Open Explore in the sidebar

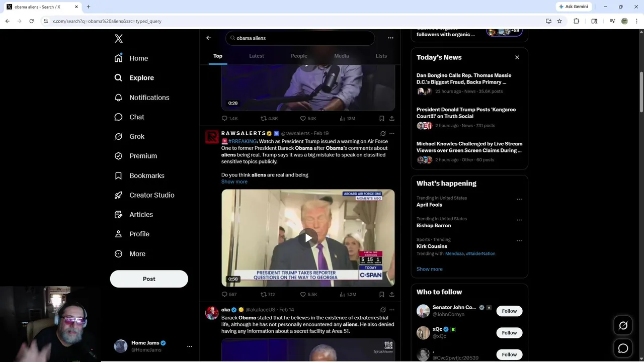coord(134,78)
